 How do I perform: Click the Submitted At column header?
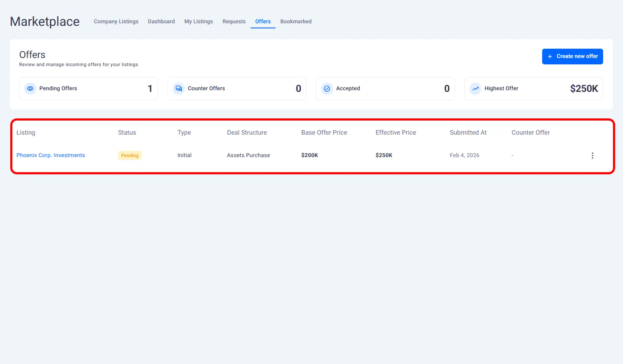468,133
